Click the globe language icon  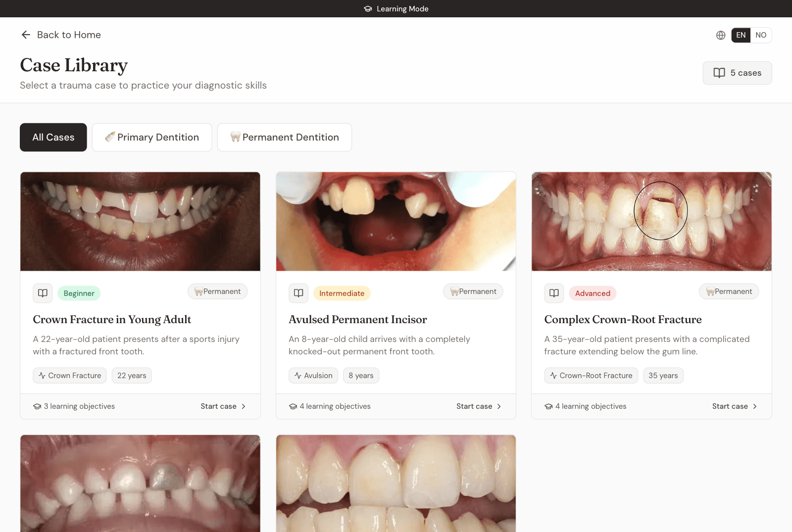pyautogui.click(x=721, y=35)
